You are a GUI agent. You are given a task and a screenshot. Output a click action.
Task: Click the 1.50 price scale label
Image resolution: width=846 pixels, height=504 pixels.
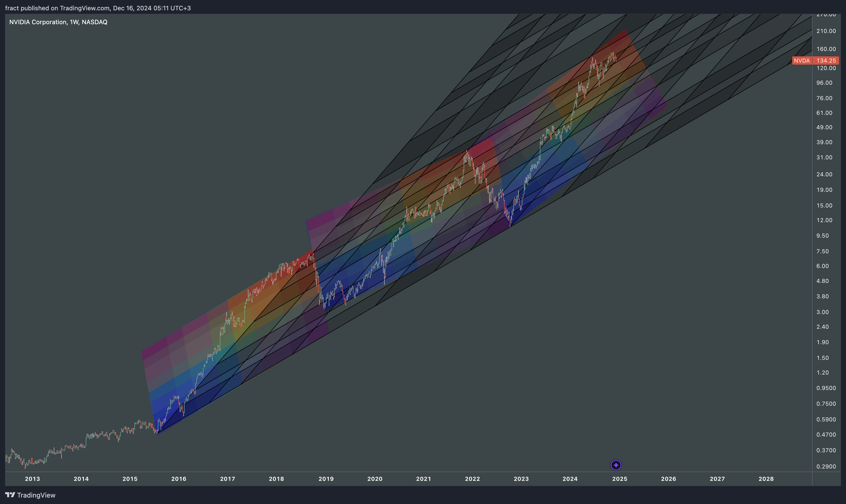pyautogui.click(x=823, y=358)
